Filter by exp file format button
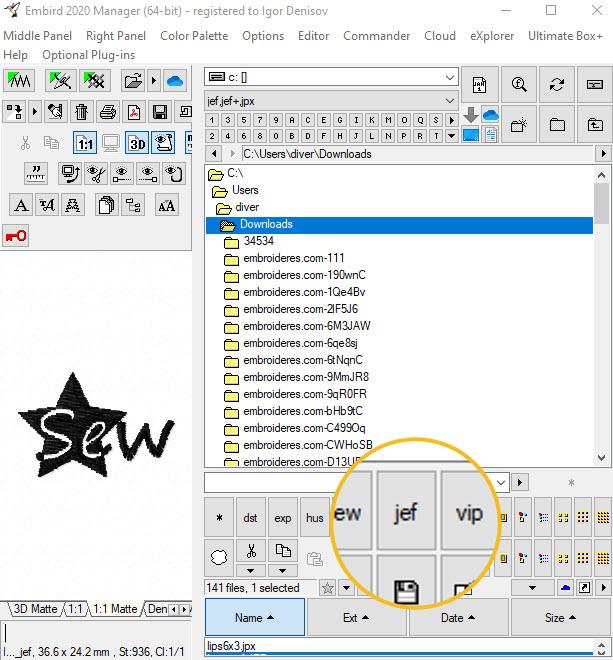The width and height of the screenshot is (613, 660). tap(283, 517)
